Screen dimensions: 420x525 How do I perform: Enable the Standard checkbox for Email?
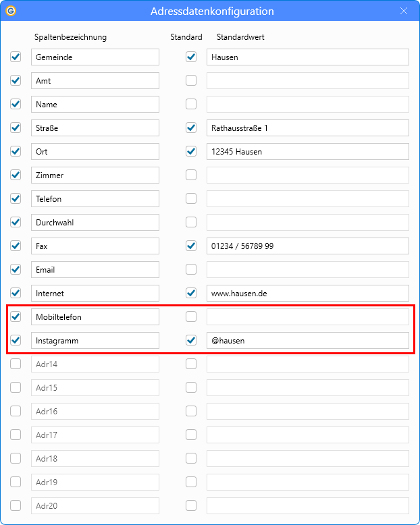[191, 270]
